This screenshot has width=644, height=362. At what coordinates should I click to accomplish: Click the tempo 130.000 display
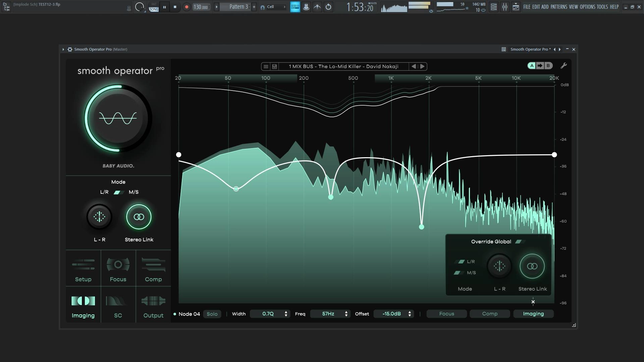pos(201,7)
